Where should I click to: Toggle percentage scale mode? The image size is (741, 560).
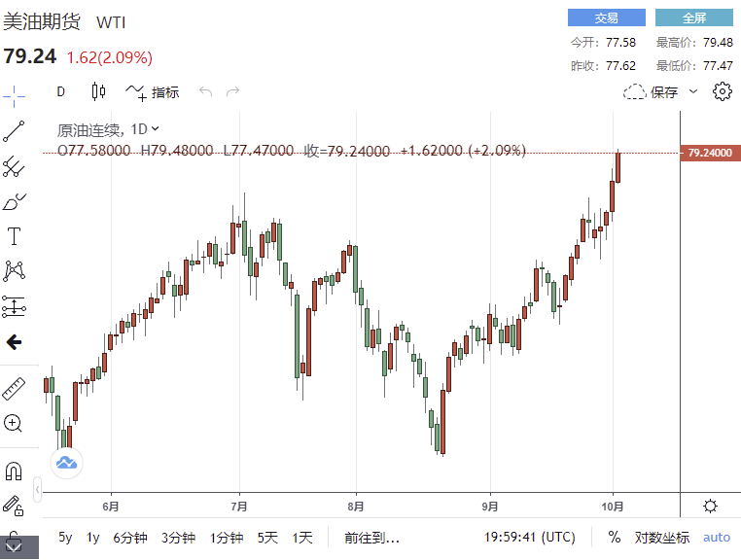[615, 537]
